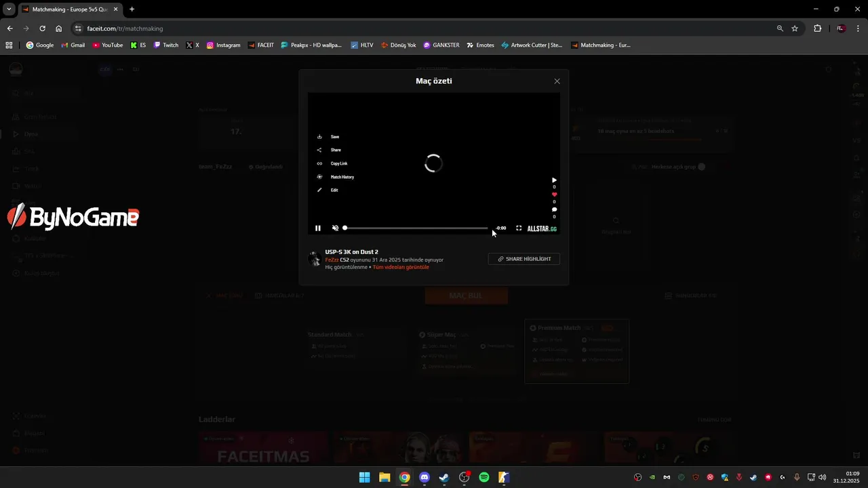Click the heart like icon
Image resolution: width=868 pixels, height=488 pixels.
coord(554,195)
